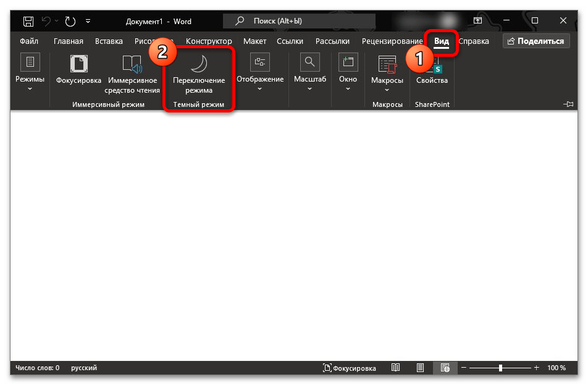Switch to the Рецензирование tab

(393, 41)
